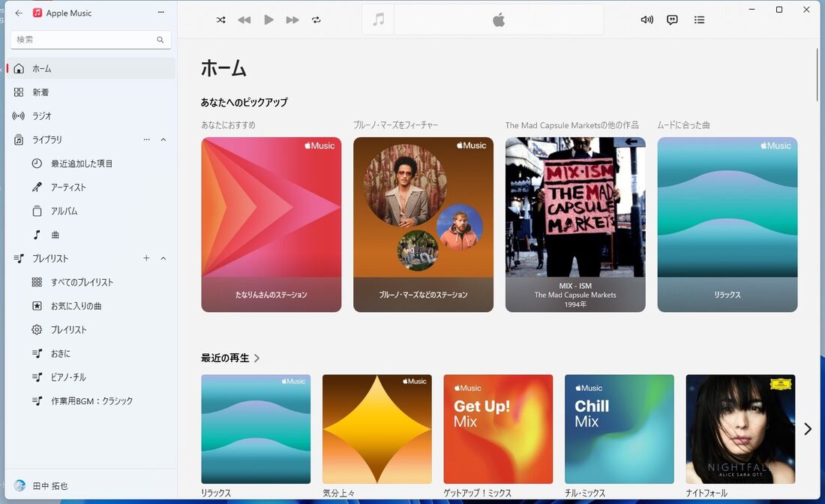Open Chill Mix thumbnail
This screenshot has width=825, height=504.
tap(619, 429)
